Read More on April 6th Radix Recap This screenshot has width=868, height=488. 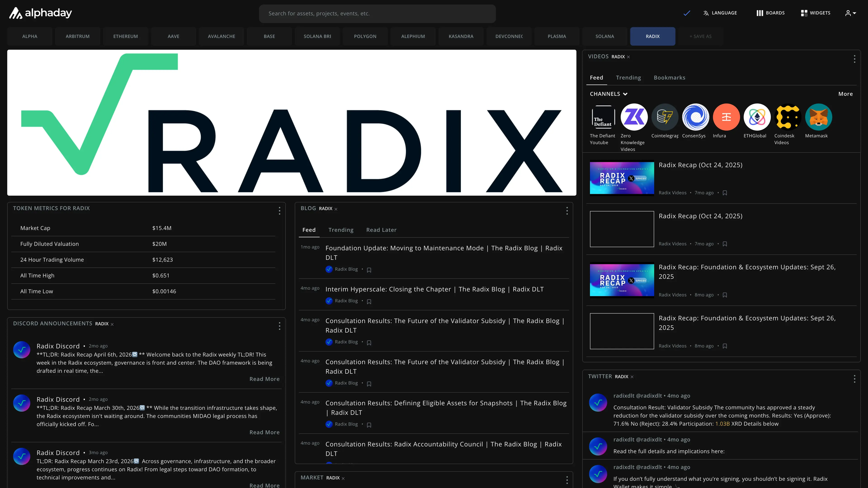(x=264, y=379)
